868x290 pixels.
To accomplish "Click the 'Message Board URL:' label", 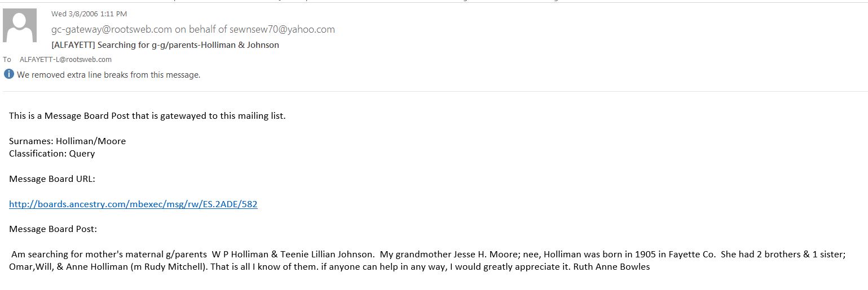I will [x=52, y=179].
